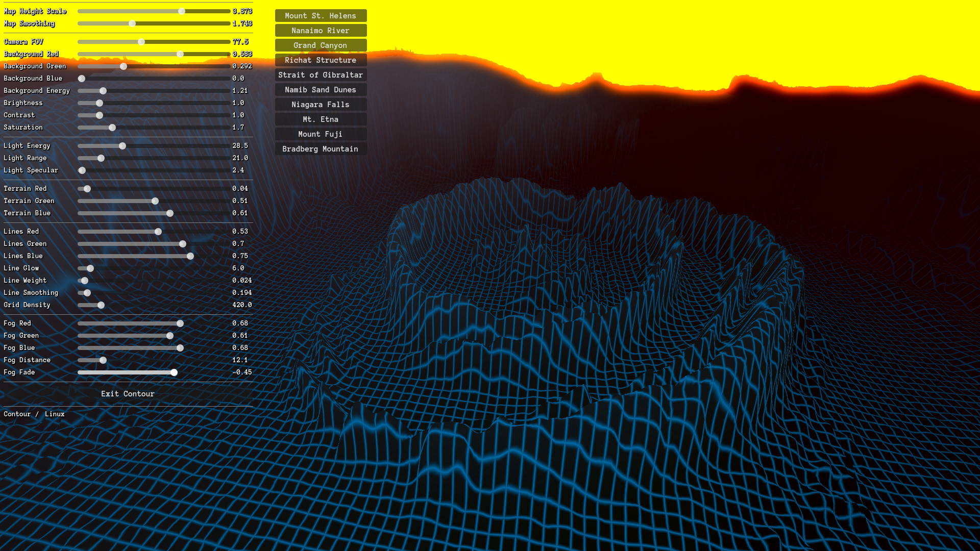Click the Camera FOV slider knob
Image resolution: width=980 pixels, height=551 pixels.
coord(141,42)
